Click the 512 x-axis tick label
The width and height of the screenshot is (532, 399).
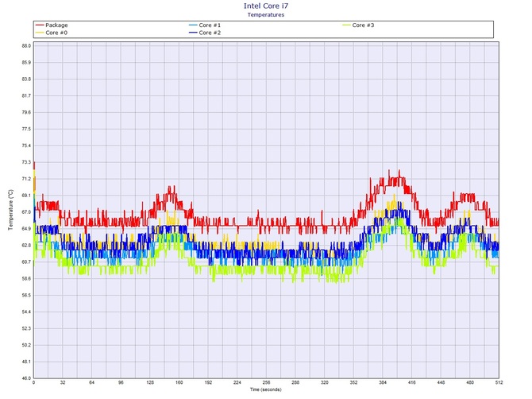point(499,382)
